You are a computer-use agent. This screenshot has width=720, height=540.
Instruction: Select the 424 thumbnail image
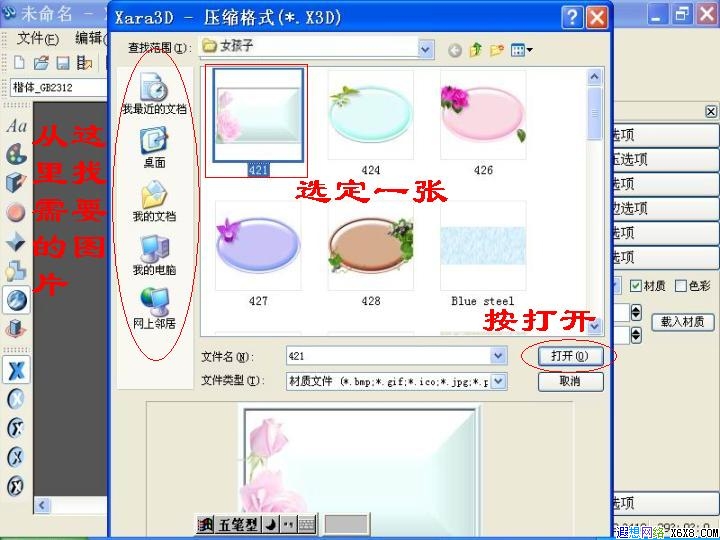371,115
